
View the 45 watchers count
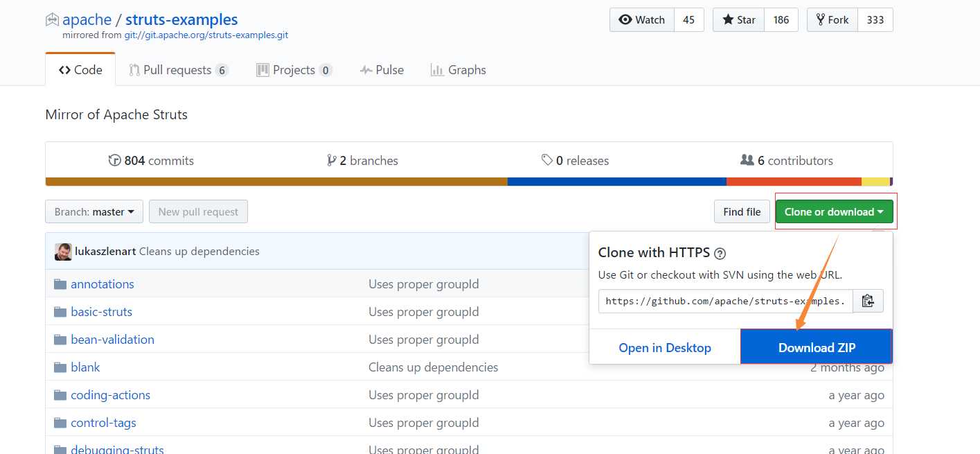point(688,20)
